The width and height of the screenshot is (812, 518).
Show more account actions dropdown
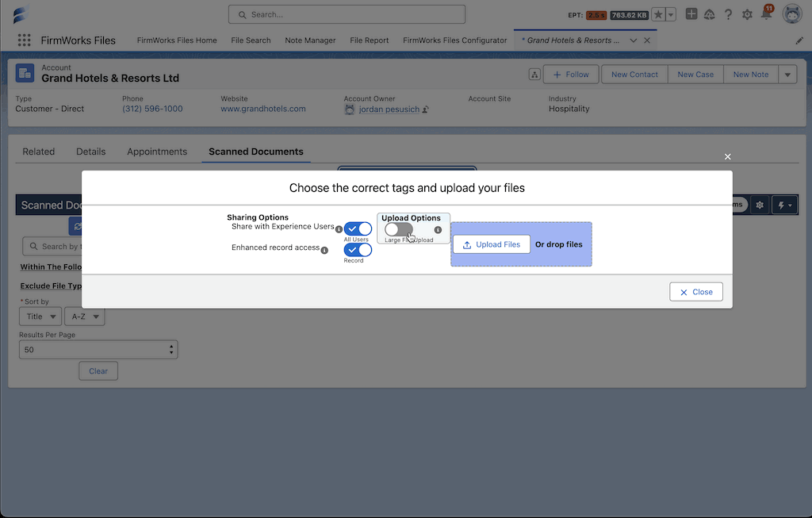(787, 75)
